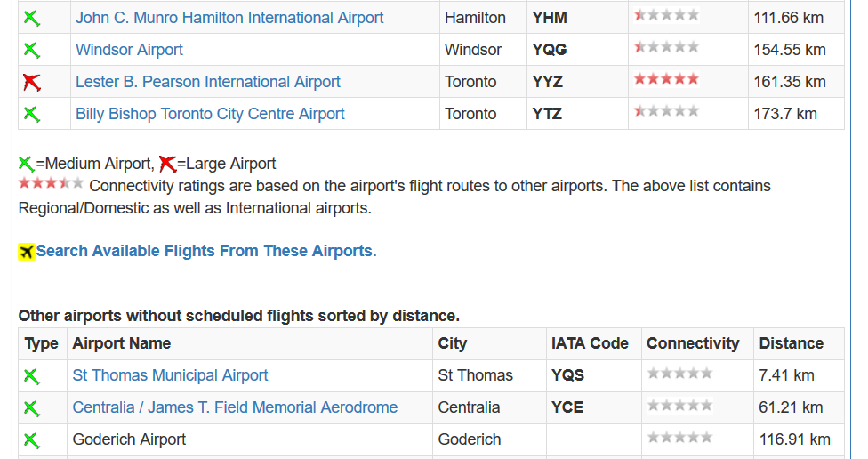The height and width of the screenshot is (459, 868).
Task: Click the green plane icon next to Windsor Airport
Action: [31, 51]
